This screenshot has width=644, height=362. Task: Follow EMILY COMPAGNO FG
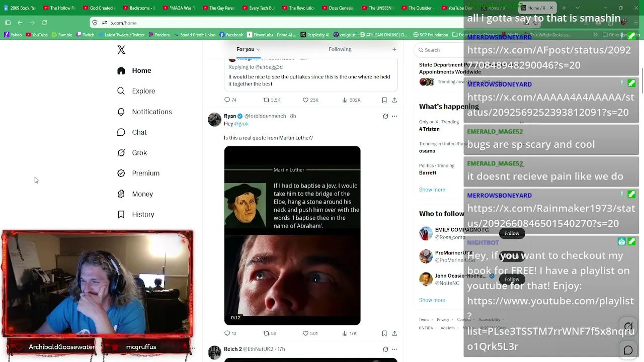(512, 233)
